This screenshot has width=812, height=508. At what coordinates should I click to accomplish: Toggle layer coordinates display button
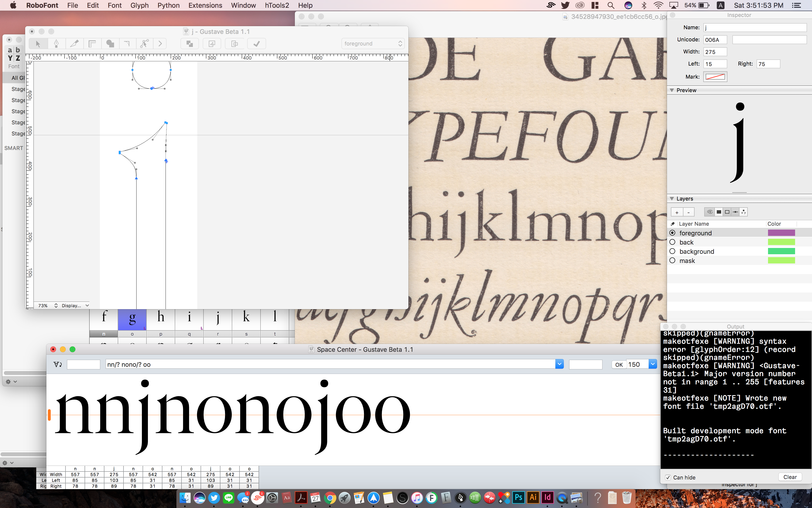pyautogui.click(x=744, y=212)
